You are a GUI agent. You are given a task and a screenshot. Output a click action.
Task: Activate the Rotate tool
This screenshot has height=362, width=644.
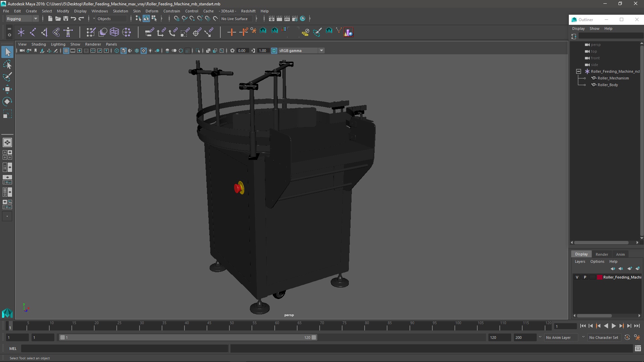[7, 102]
